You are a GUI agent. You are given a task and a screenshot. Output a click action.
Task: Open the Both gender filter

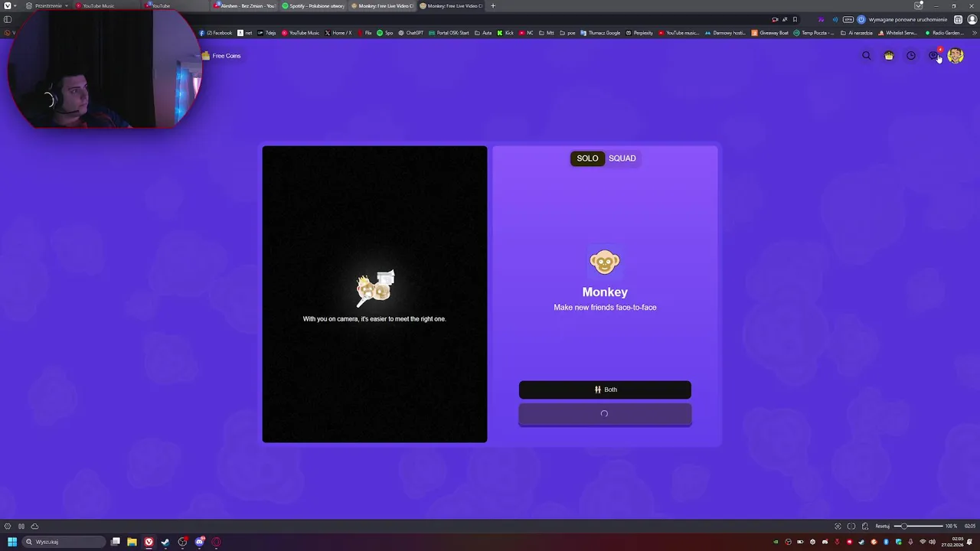pos(605,390)
